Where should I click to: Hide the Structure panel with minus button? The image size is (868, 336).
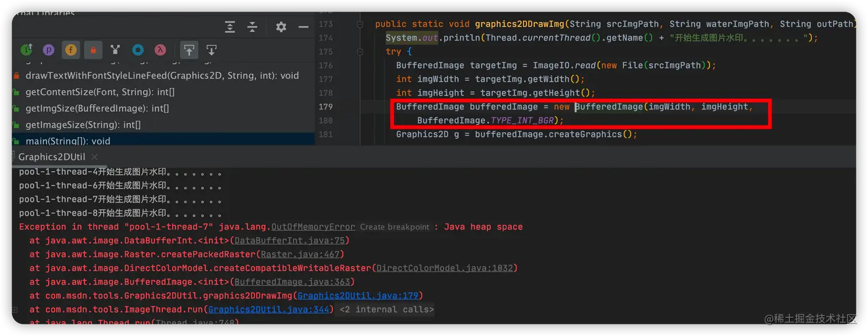pyautogui.click(x=303, y=27)
